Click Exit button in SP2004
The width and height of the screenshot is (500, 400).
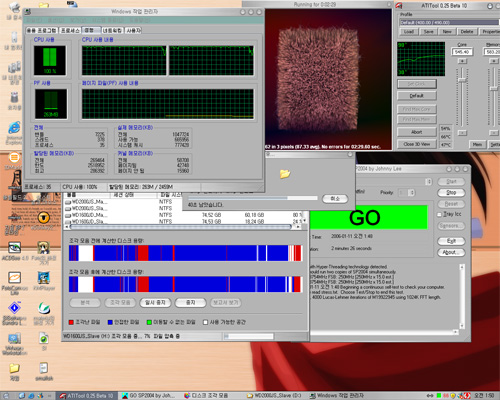click(x=451, y=241)
